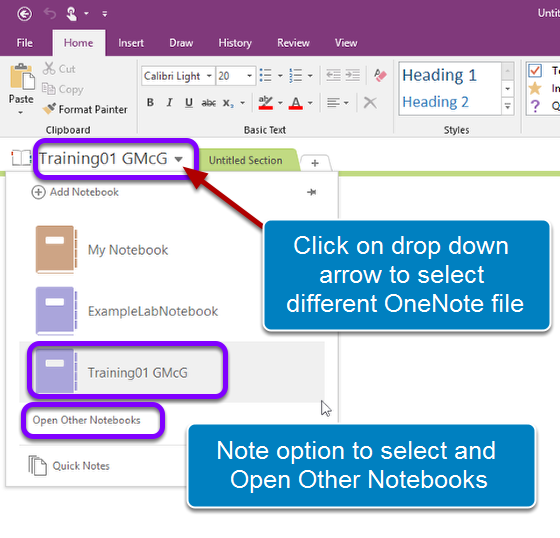This screenshot has width=560, height=538.
Task: Click Decrease Indent icon
Action: 334,75
